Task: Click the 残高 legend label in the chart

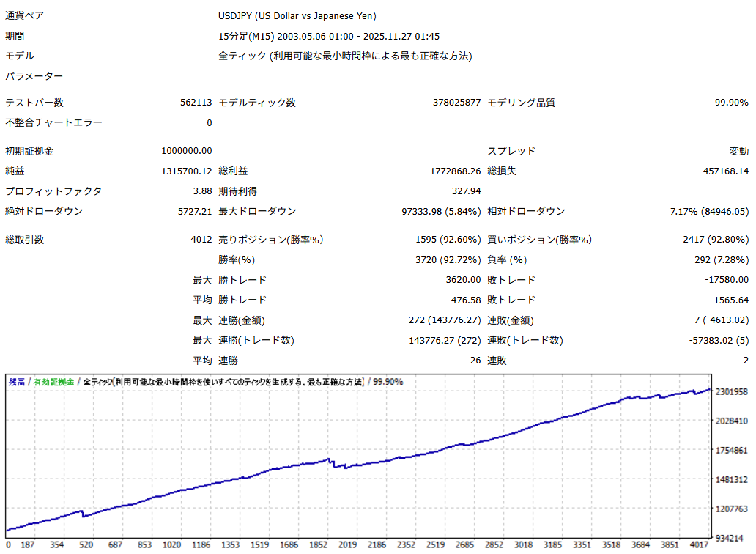Action: click(x=16, y=382)
